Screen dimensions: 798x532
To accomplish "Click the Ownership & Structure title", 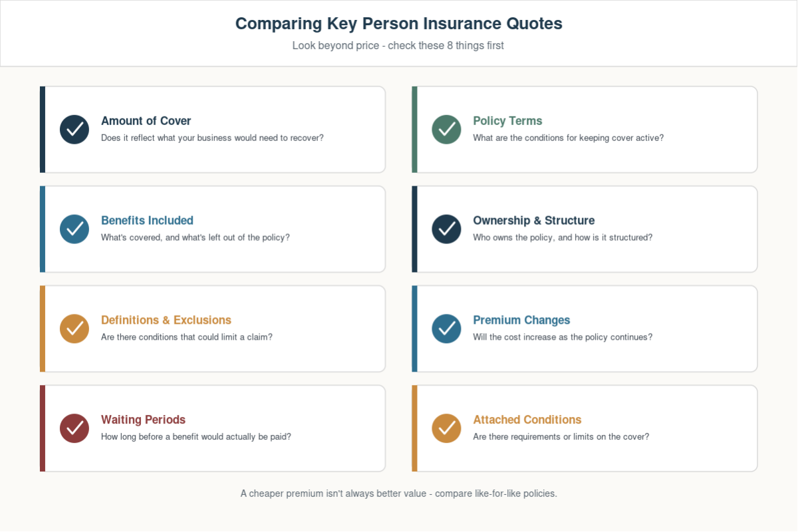I will tap(534, 221).
